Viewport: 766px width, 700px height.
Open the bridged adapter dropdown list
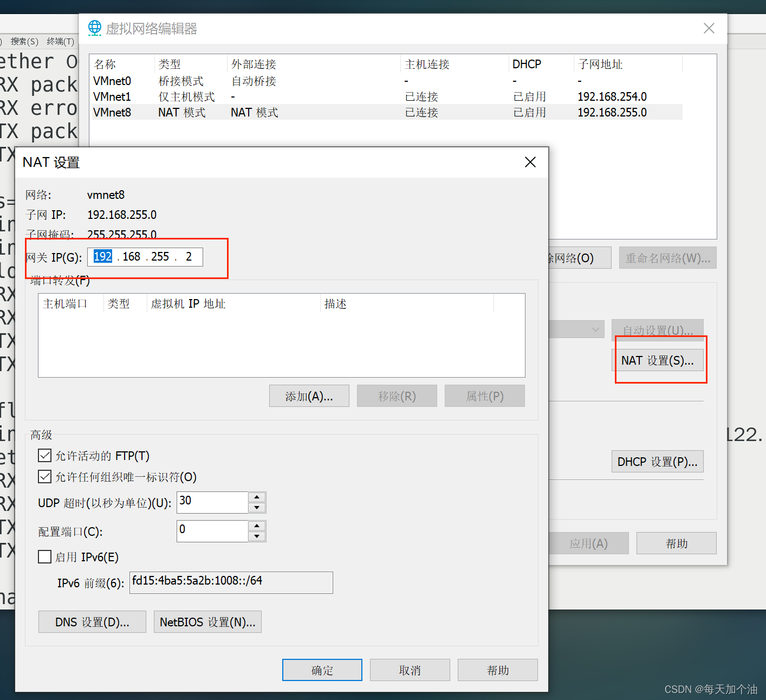[595, 329]
